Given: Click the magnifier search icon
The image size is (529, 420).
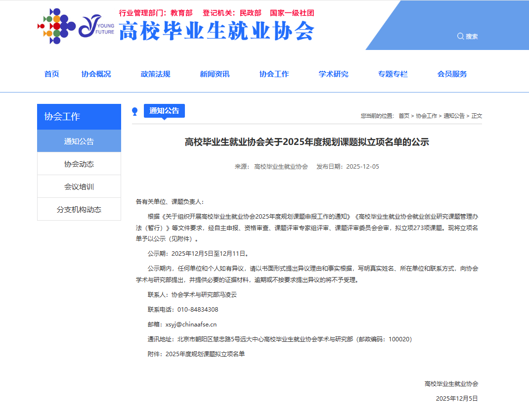Looking at the screenshot, I should [x=460, y=36].
